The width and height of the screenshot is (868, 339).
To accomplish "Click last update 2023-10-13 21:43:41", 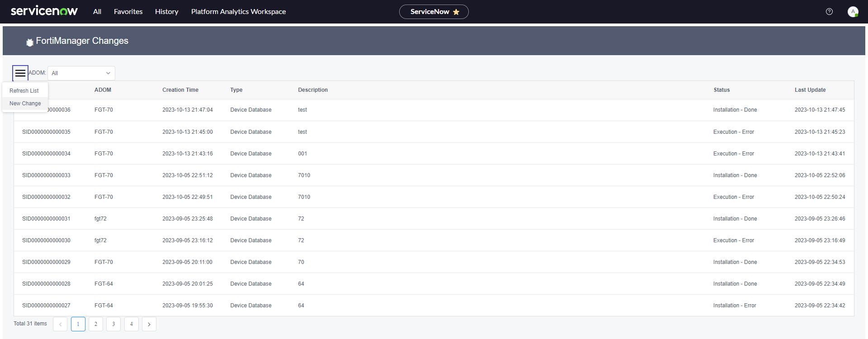I will tap(820, 154).
